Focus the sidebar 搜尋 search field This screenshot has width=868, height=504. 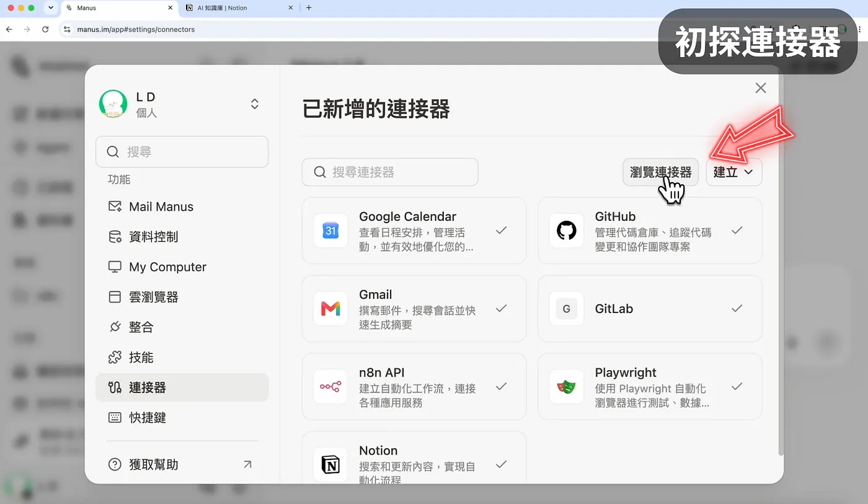click(x=182, y=152)
